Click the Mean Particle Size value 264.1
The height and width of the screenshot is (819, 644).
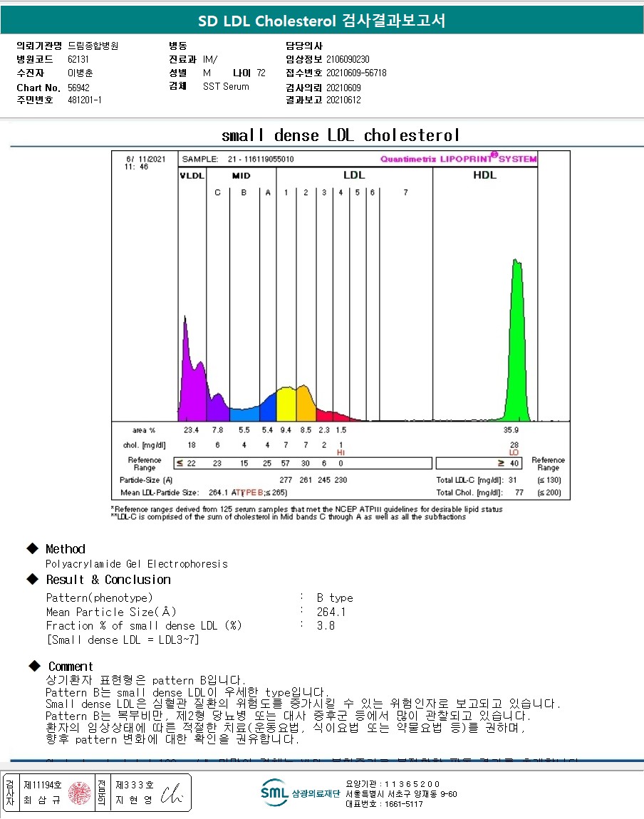coord(331,612)
